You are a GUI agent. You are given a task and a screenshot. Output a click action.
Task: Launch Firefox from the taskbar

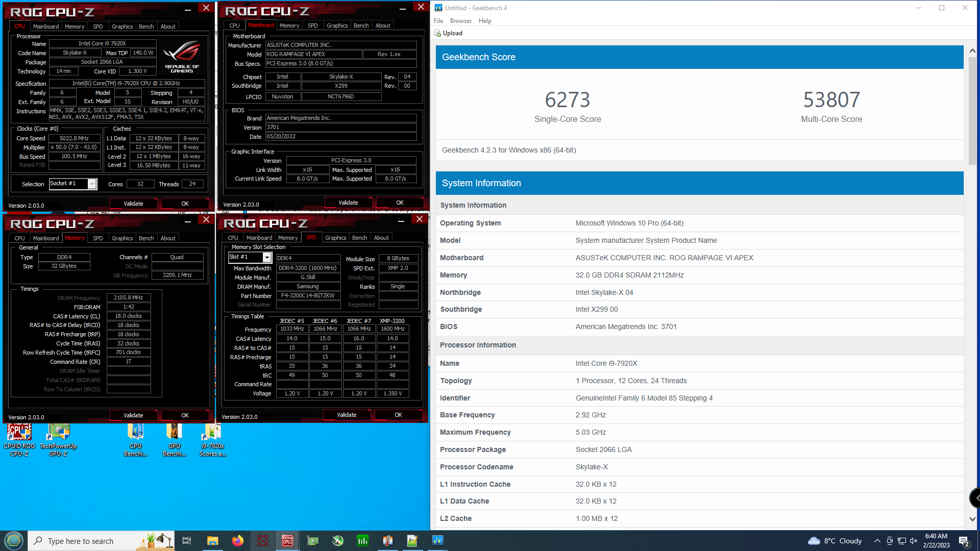pyautogui.click(x=237, y=541)
